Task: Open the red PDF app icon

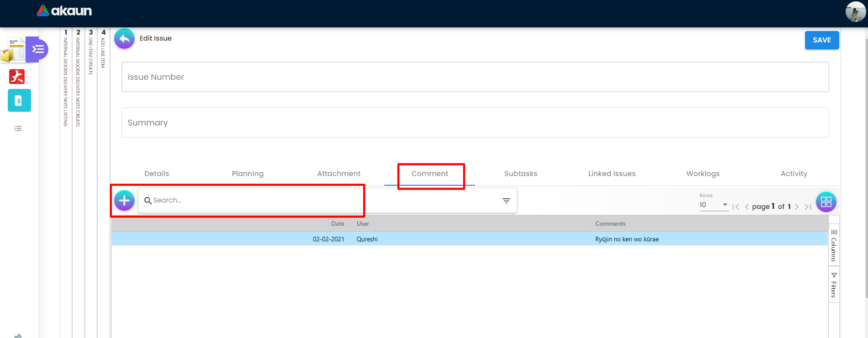Action: coord(17,77)
